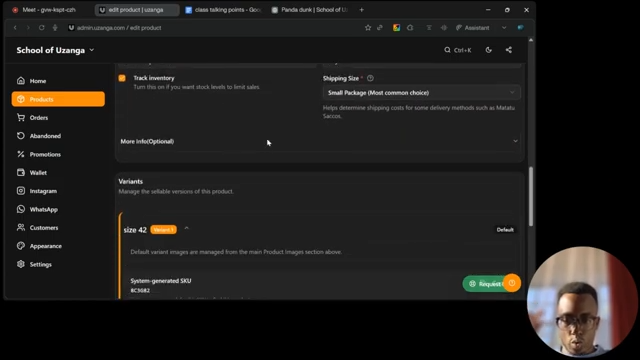Open a new browser tab

pyautogui.click(x=361, y=10)
